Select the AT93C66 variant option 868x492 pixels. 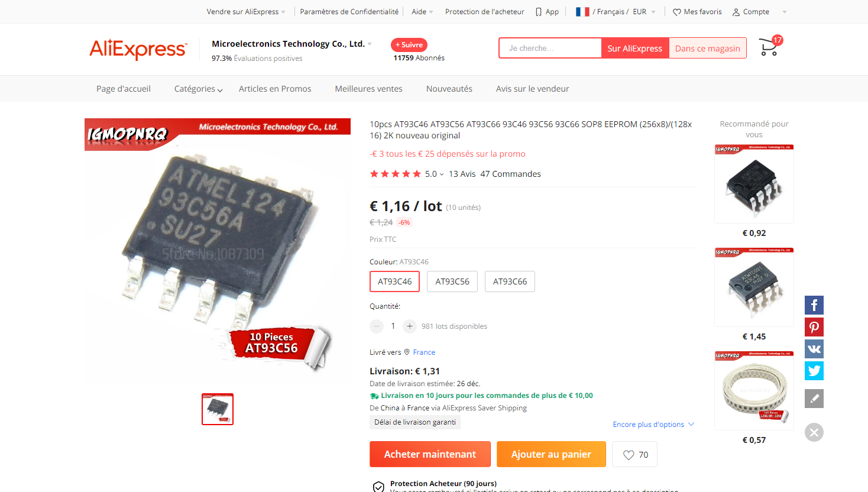click(x=510, y=281)
